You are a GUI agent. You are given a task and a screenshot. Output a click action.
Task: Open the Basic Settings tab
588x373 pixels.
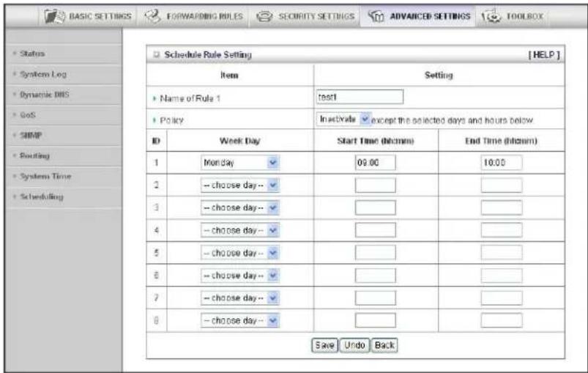(87, 16)
